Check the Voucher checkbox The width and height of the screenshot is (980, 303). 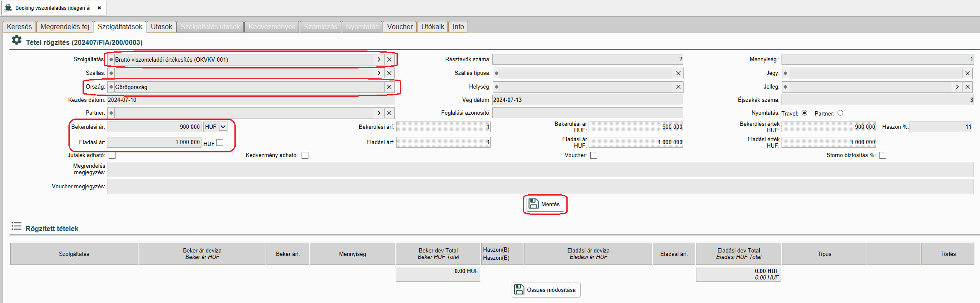[x=594, y=155]
